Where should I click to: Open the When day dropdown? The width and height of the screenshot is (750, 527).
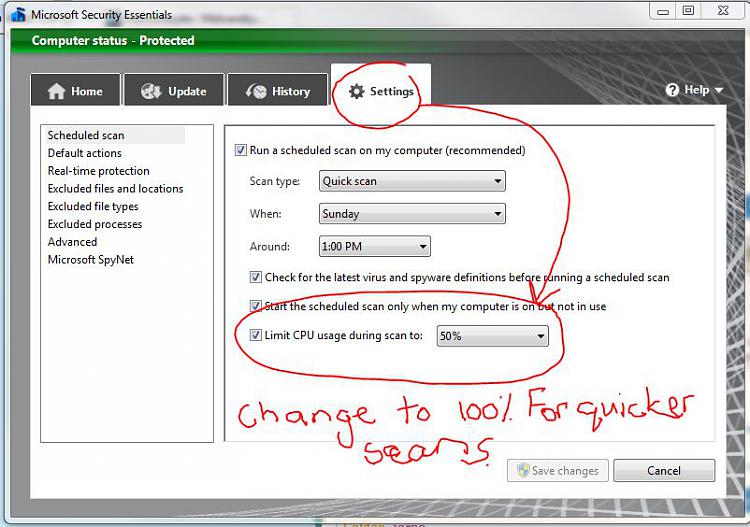click(412, 214)
